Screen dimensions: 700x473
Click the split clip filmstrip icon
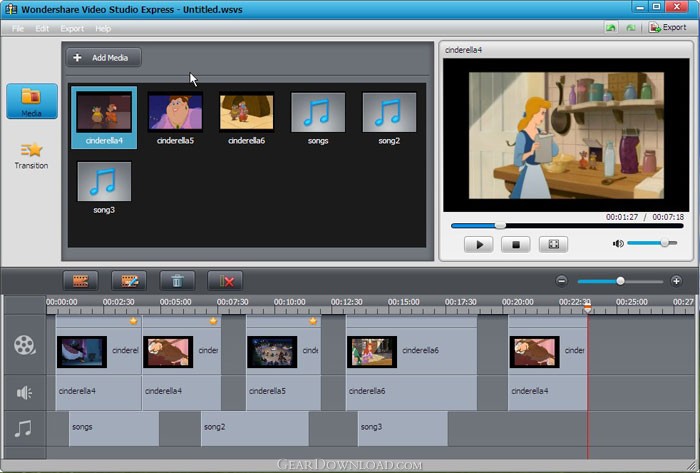click(x=80, y=281)
